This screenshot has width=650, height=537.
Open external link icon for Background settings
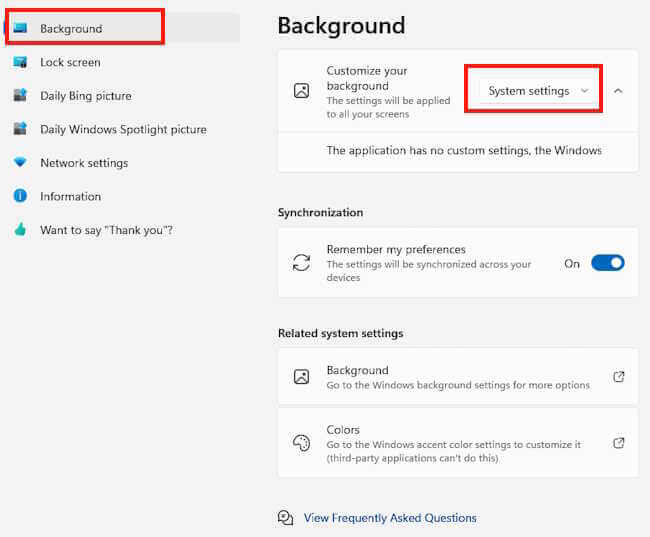(618, 377)
